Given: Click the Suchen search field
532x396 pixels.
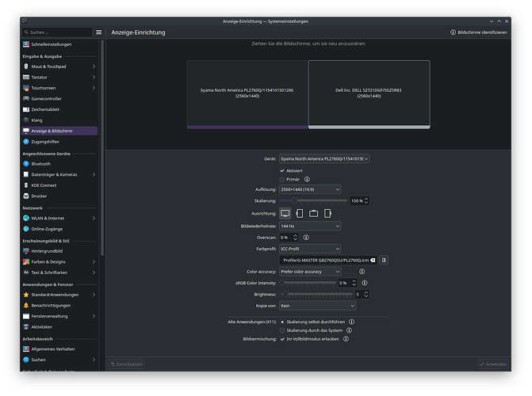Looking at the screenshot, I should (x=57, y=32).
